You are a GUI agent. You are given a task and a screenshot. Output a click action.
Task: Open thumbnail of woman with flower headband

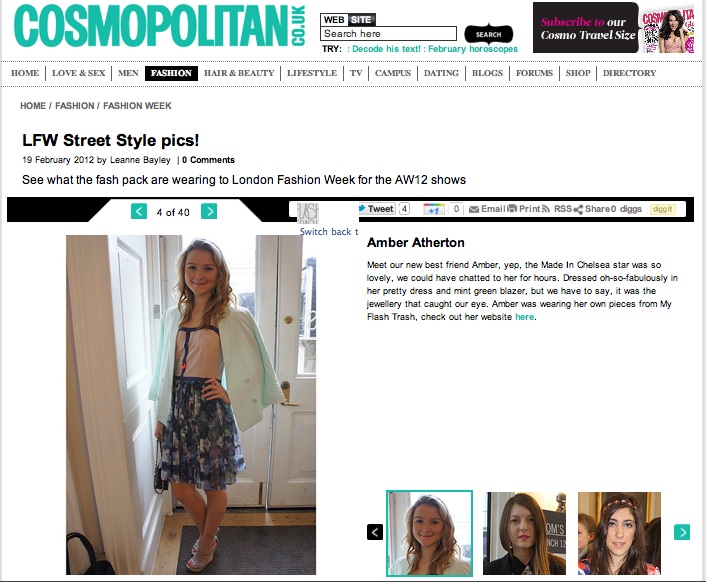click(619, 533)
